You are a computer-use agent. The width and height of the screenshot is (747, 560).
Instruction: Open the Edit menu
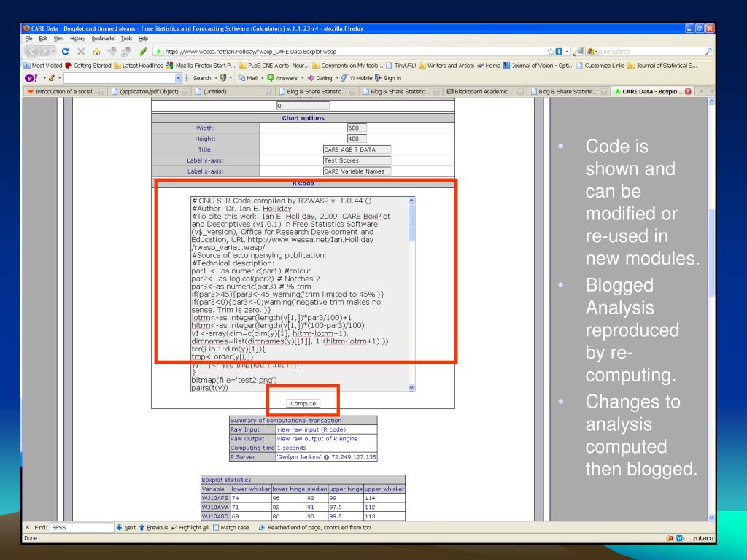pyautogui.click(x=43, y=39)
